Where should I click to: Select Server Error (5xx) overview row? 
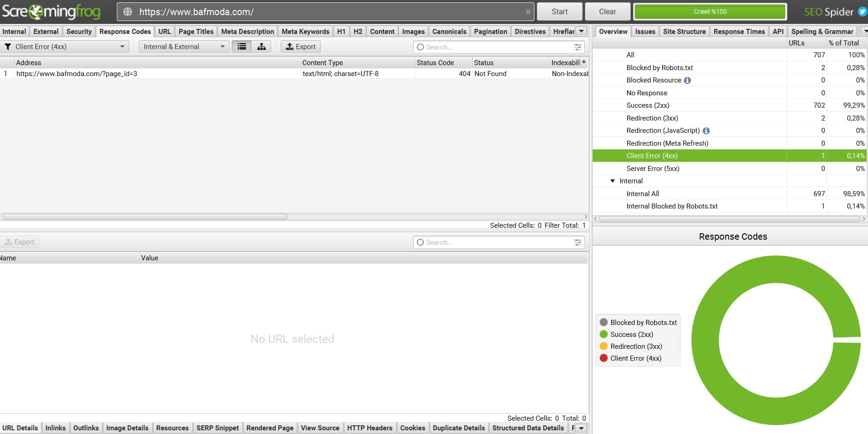click(729, 169)
